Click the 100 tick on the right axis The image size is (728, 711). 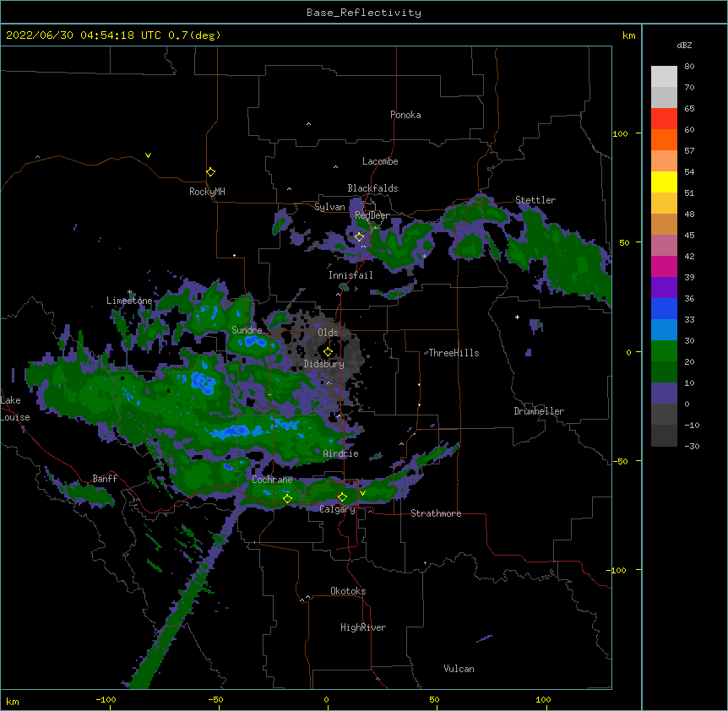(620, 133)
